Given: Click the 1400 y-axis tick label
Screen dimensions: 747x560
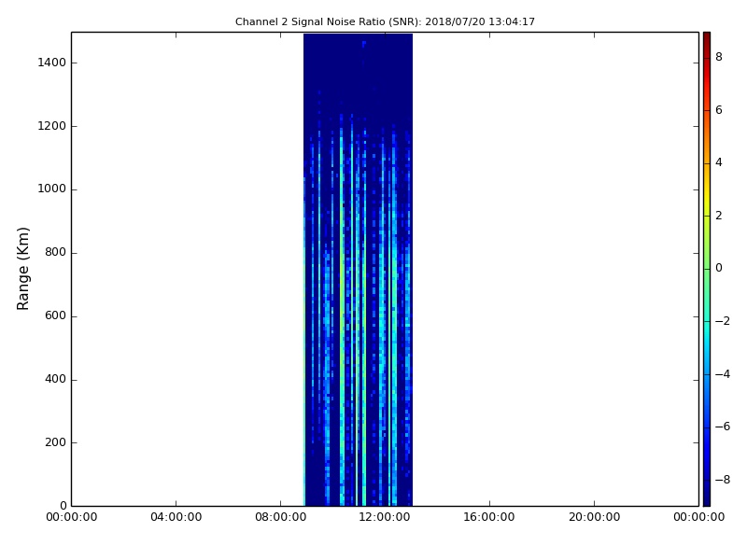Looking at the screenshot, I should (x=52, y=63).
